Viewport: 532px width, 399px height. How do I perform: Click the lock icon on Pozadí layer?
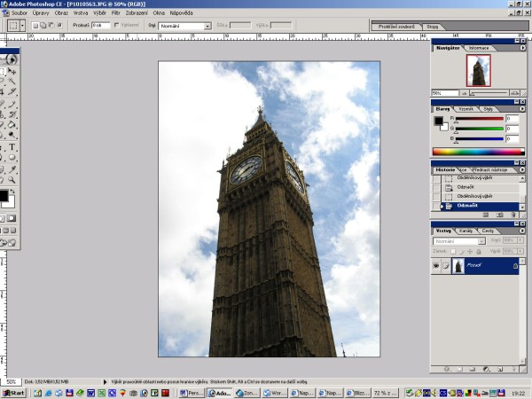point(515,266)
